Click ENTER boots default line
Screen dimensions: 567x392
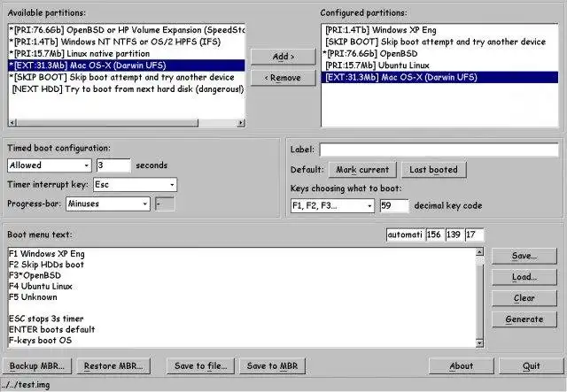click(x=51, y=330)
